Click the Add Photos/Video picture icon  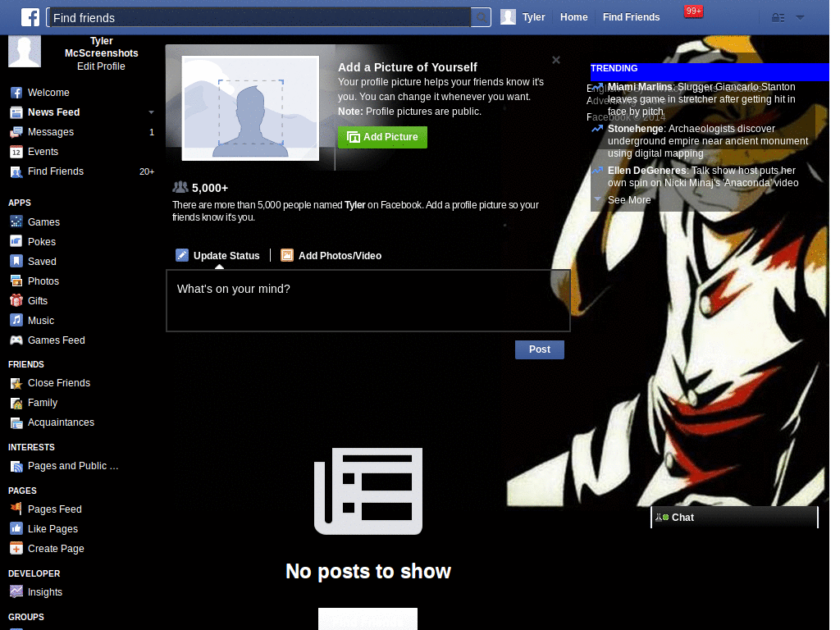[287, 255]
